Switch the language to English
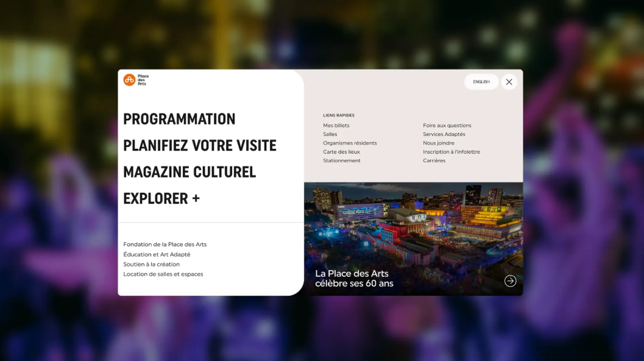644x361 pixels. (x=481, y=82)
